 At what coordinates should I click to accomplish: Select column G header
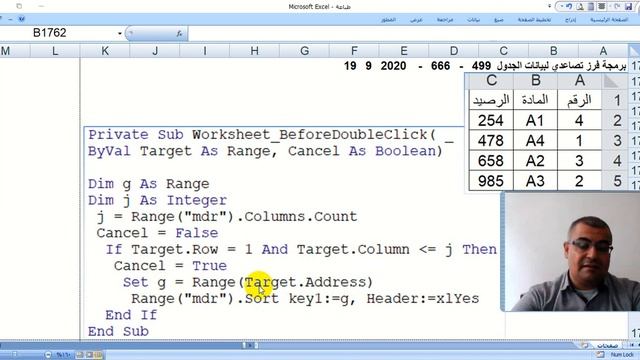click(x=304, y=51)
